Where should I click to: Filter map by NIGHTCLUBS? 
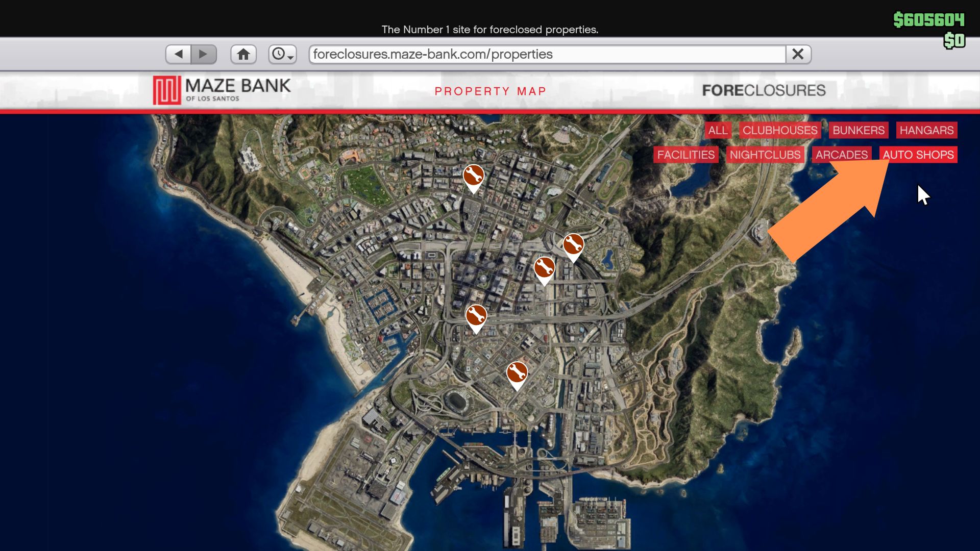point(765,155)
